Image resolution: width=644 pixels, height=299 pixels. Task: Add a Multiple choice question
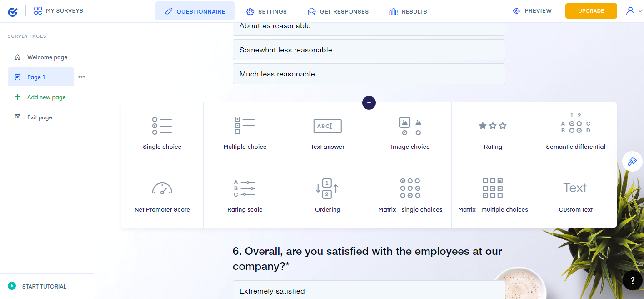point(245,134)
